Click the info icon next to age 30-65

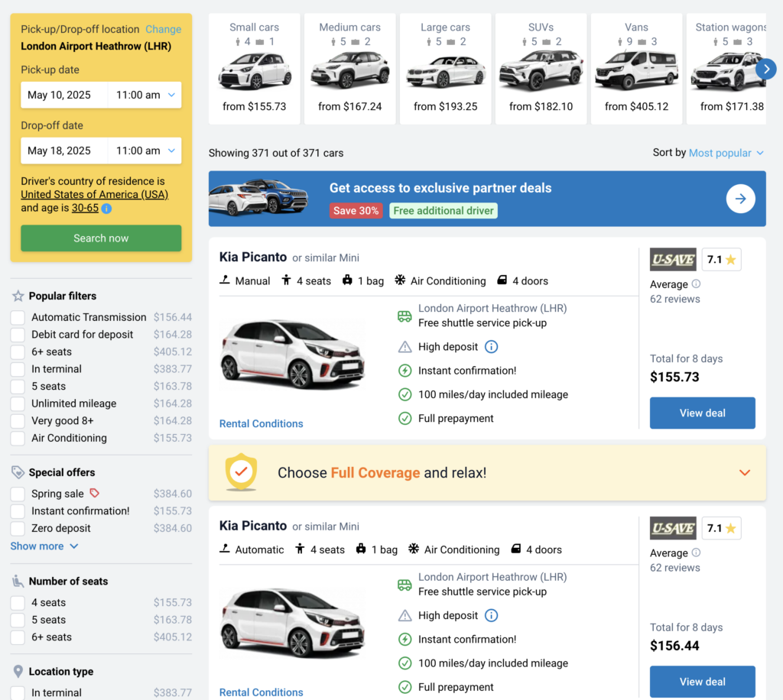[106, 208]
